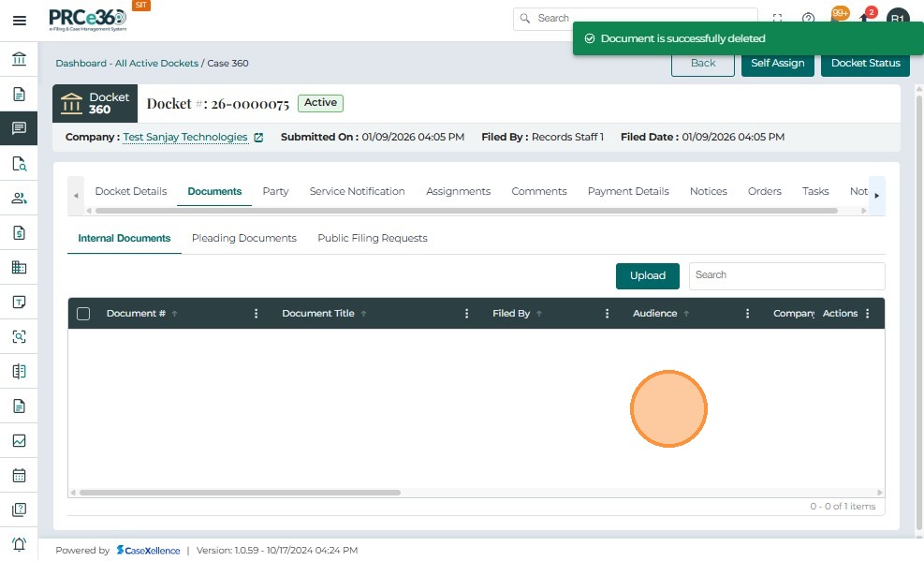Open the dollar invoice sidebar icon
The image size is (924, 561).
coord(19,233)
